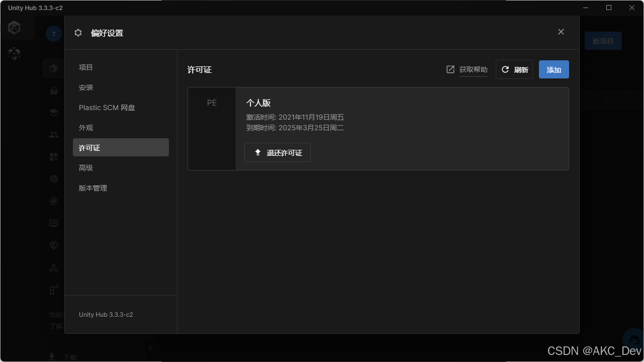This screenshot has height=362, width=644.
Task: Click the grid-plus widgets icon in Hub sidebar
Action: [x=54, y=157]
